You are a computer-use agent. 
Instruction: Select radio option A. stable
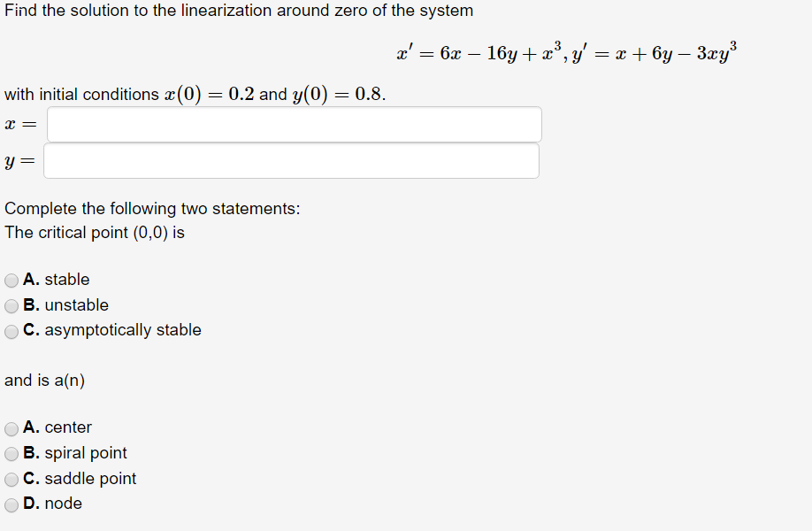coord(11,280)
